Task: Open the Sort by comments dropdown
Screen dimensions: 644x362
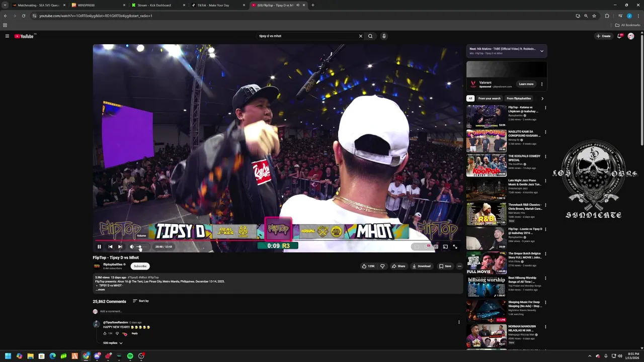Action: coord(141,301)
